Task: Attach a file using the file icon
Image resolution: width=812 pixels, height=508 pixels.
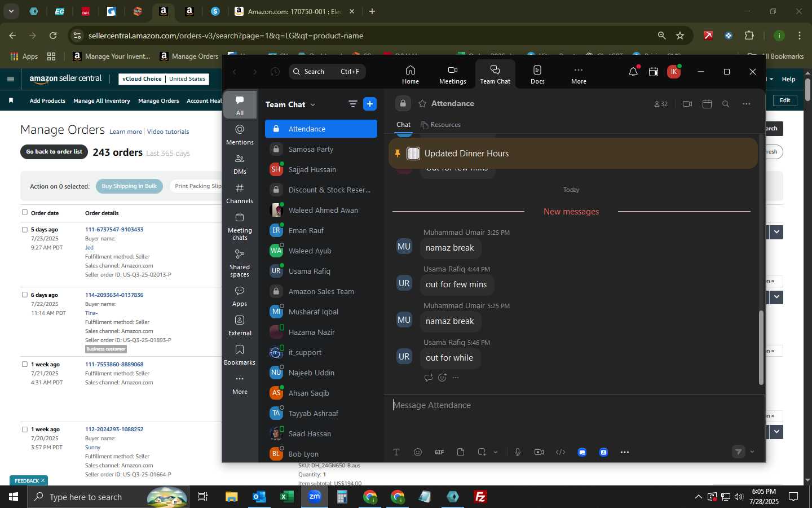Action: [x=461, y=452]
